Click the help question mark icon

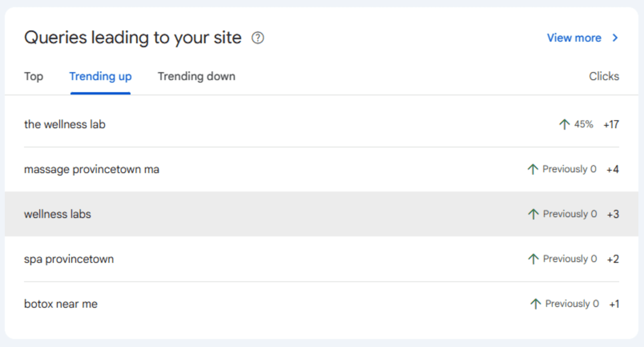[x=258, y=38]
